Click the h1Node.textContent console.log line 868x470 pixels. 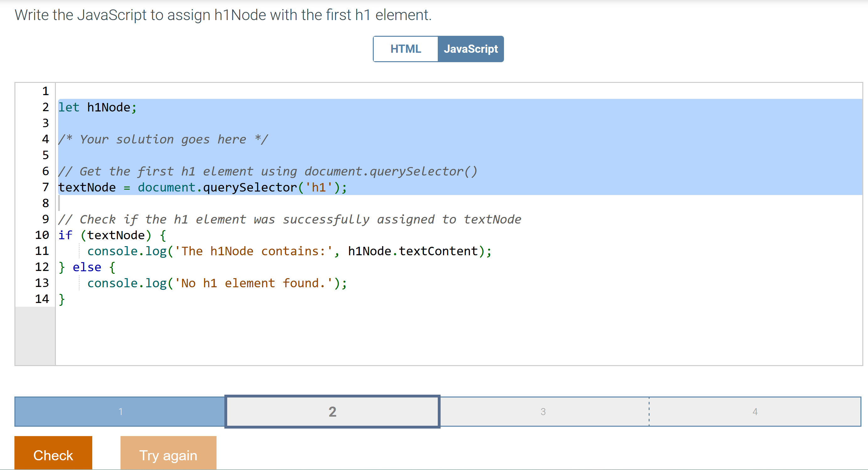(289, 251)
